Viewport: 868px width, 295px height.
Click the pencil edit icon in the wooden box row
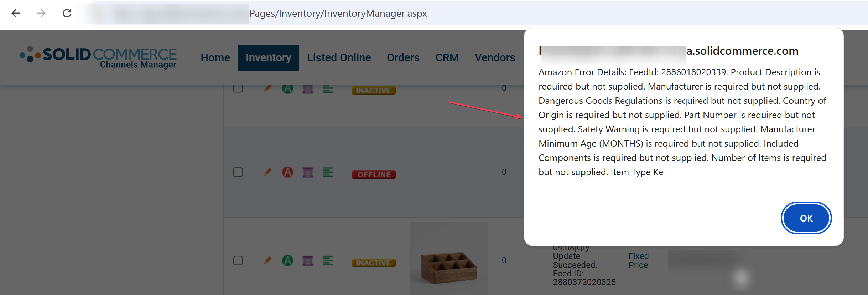(x=268, y=260)
